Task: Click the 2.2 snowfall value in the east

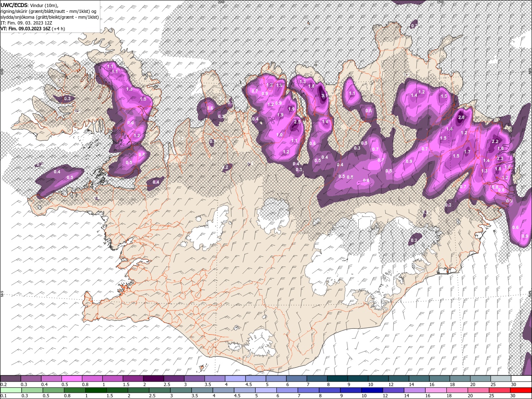Action: (x=495, y=141)
